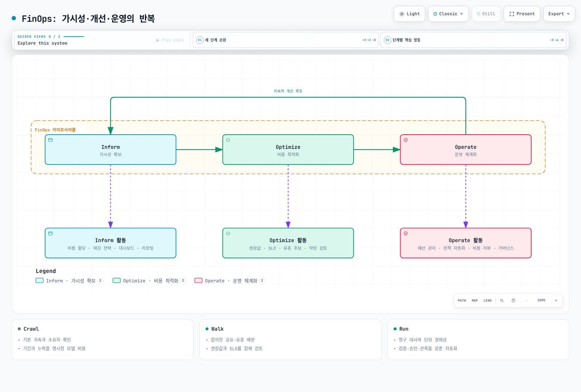Select the Operate 운영 체계화 node
This screenshot has height=392, width=581.
click(466, 150)
